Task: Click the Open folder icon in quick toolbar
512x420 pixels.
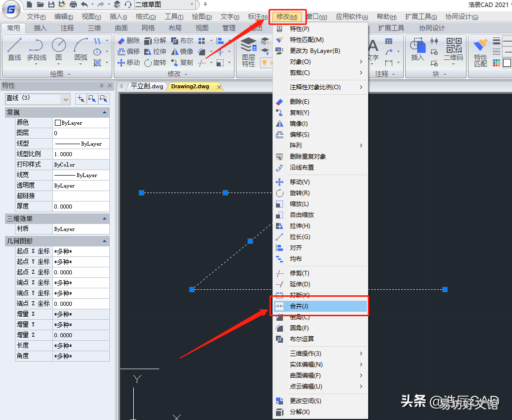Action: pos(40,4)
